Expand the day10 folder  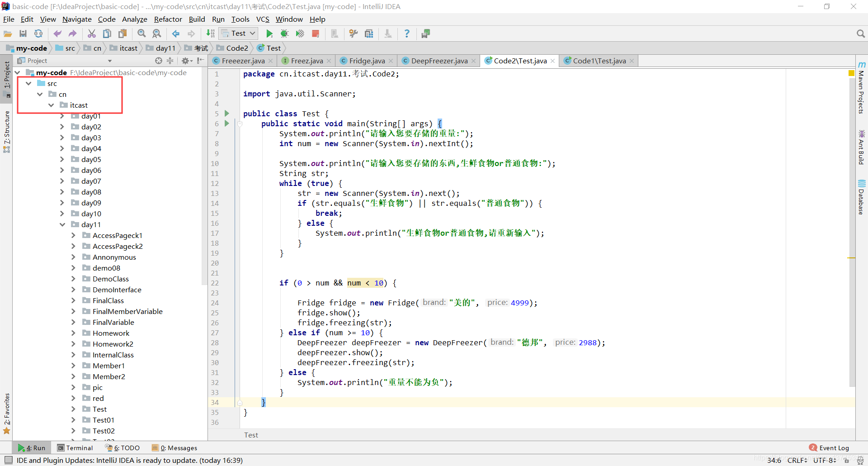pyautogui.click(x=62, y=214)
